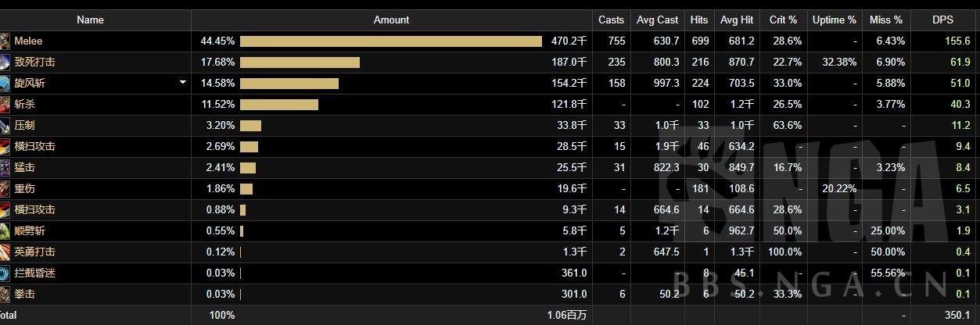Click the 旋风斩 spell icon
The width and height of the screenshot is (980, 325).
pos(5,84)
